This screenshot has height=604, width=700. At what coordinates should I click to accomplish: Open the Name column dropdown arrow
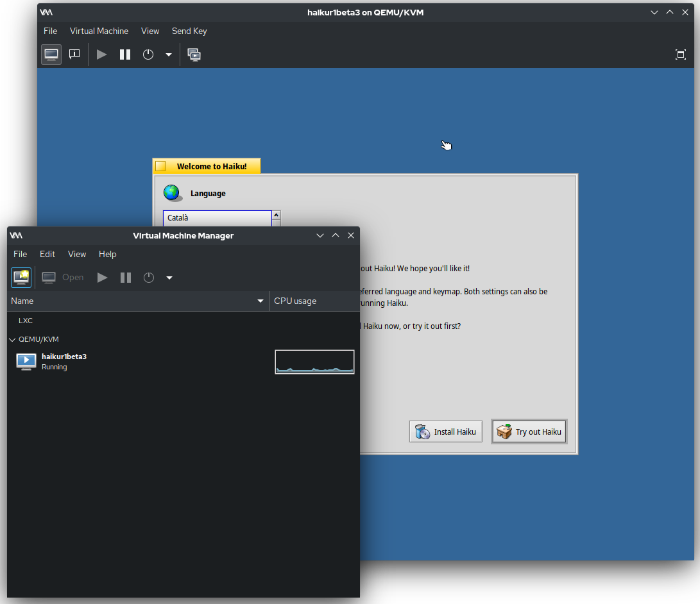coord(260,301)
